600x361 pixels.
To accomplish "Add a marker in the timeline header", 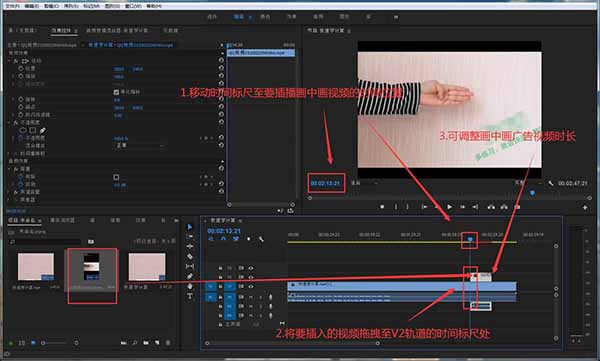I will coord(249,239).
